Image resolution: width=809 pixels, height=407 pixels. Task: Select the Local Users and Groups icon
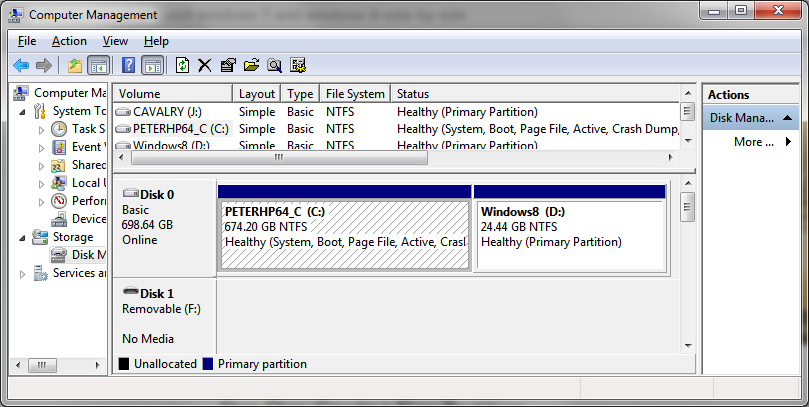(59, 183)
